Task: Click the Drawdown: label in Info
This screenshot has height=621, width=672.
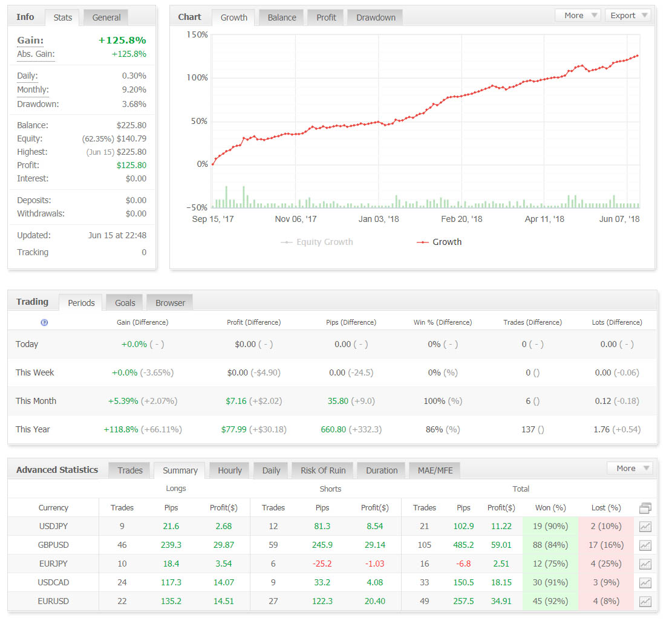Action: coord(38,104)
